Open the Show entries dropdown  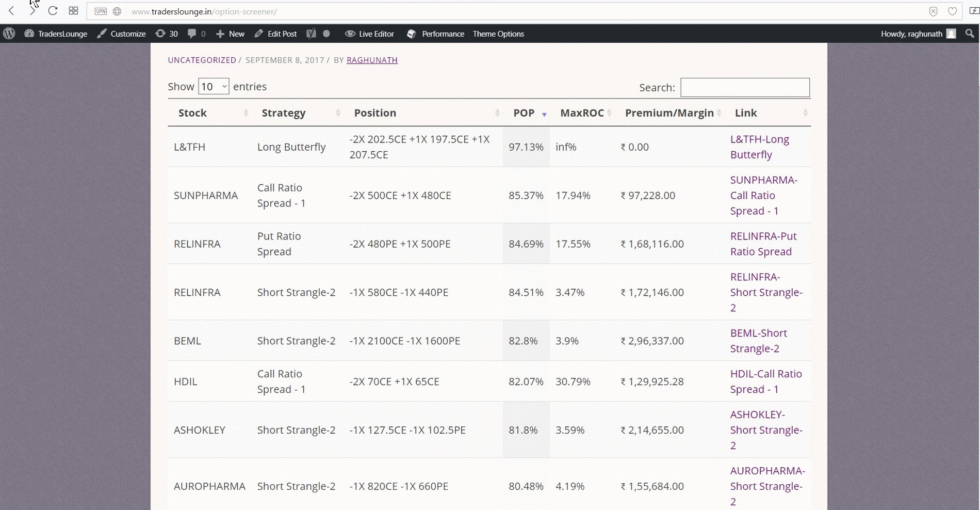[214, 86]
